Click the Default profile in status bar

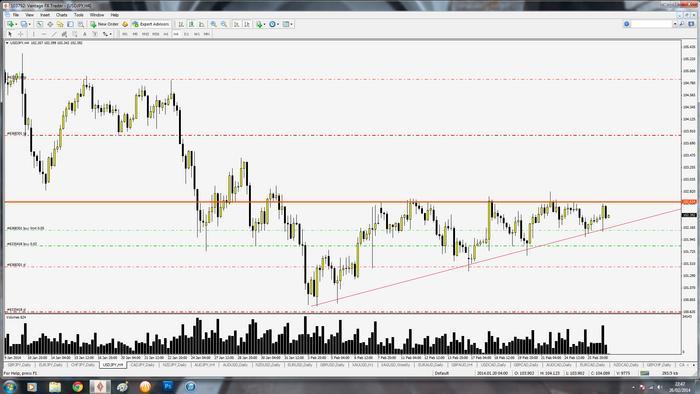pyautogui.click(x=442, y=373)
